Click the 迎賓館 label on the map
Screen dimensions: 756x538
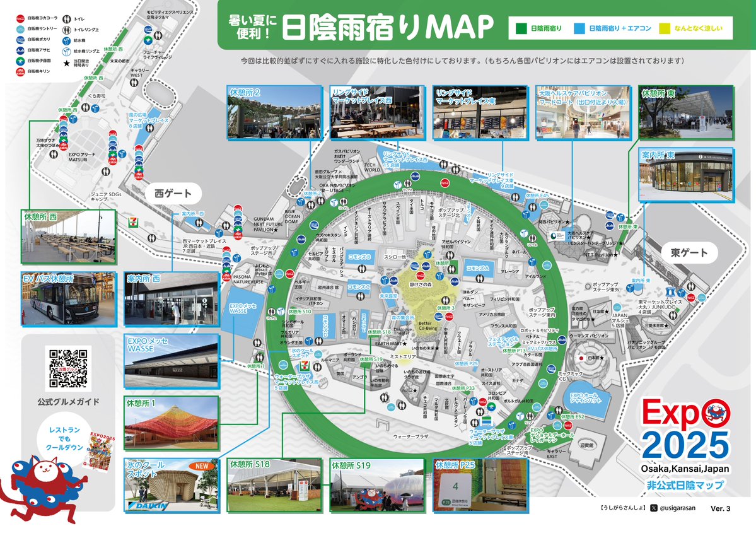coord(587,445)
